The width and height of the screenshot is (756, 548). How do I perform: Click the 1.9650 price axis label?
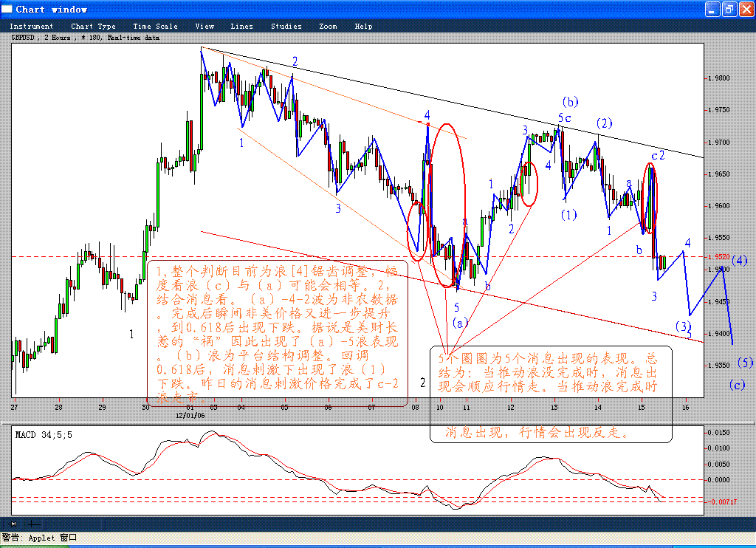click(x=719, y=174)
